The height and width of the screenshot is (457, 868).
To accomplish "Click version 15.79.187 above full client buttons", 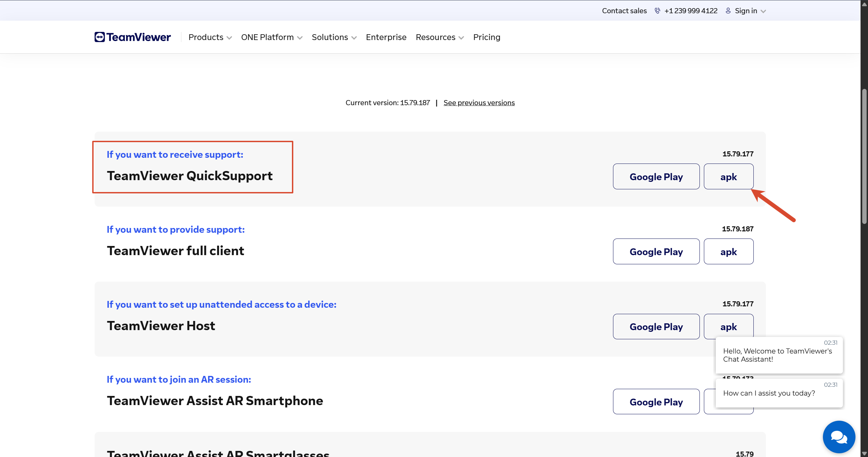I will (737, 229).
